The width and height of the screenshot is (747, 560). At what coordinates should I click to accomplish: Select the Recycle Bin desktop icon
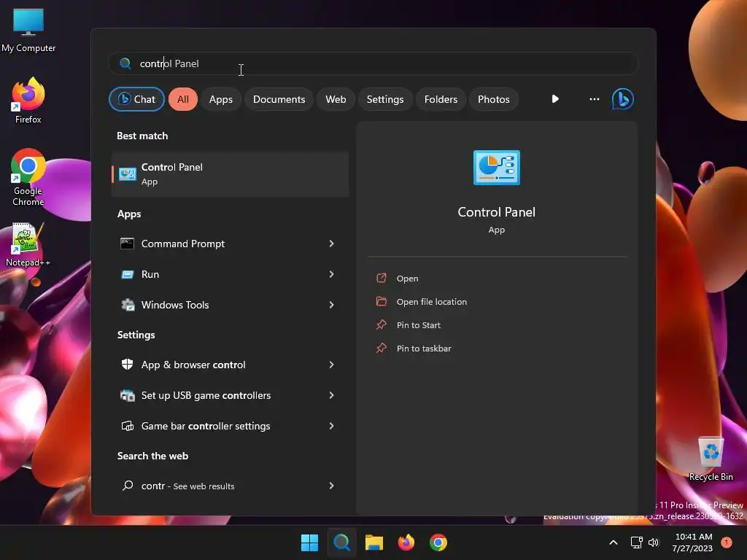point(711,458)
